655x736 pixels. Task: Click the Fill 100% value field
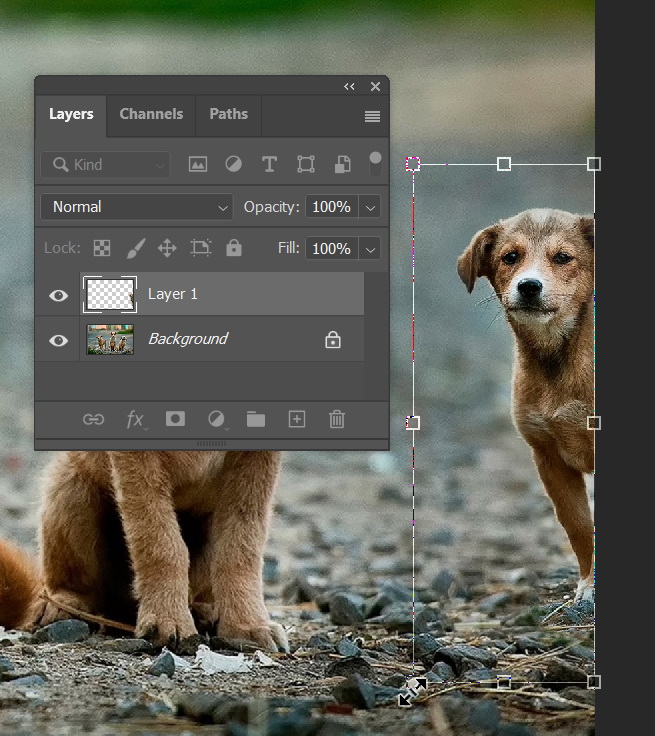[x=331, y=248]
